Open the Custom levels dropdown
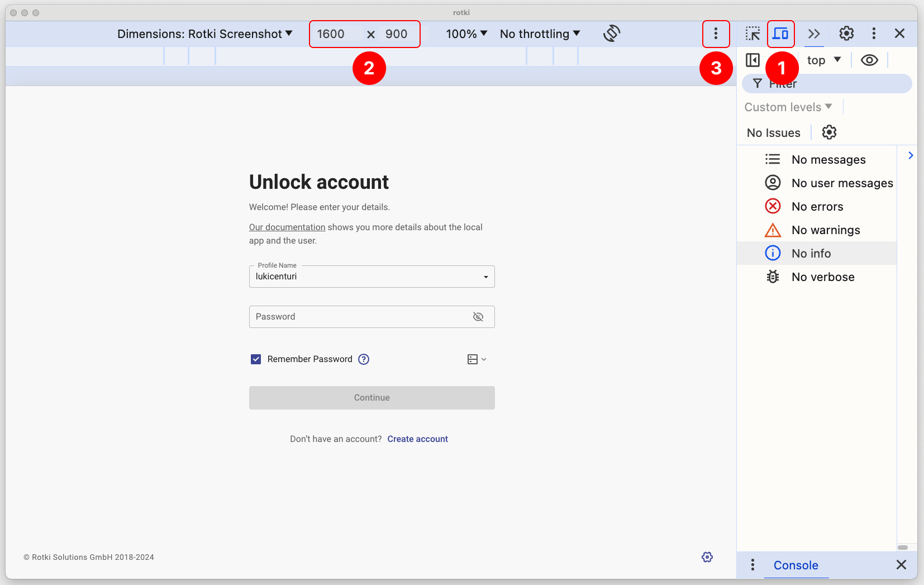The width and height of the screenshot is (924, 585). pos(788,107)
